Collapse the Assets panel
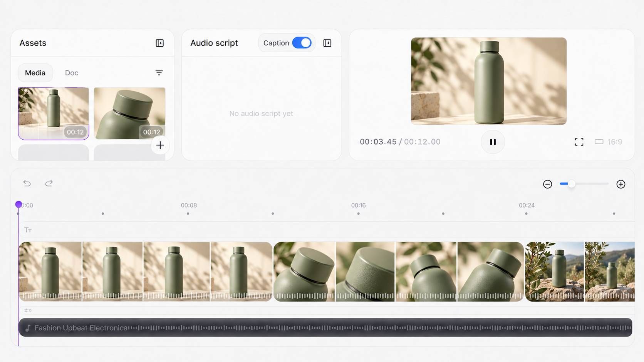Screen dimensions: 644x362 tap(159, 43)
